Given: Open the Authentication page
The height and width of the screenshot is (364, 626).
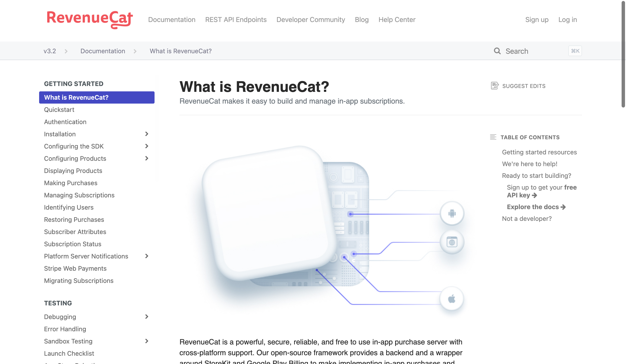Looking at the screenshot, I should click(x=65, y=122).
